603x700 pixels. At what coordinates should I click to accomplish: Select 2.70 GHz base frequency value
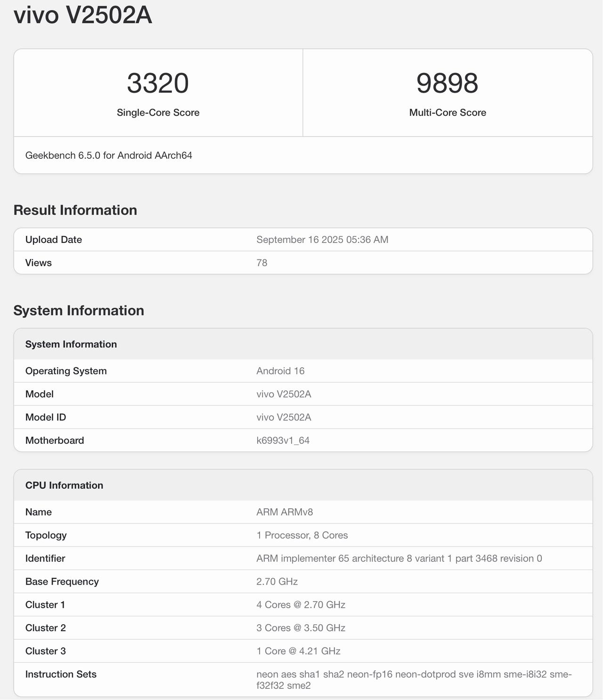tap(277, 581)
